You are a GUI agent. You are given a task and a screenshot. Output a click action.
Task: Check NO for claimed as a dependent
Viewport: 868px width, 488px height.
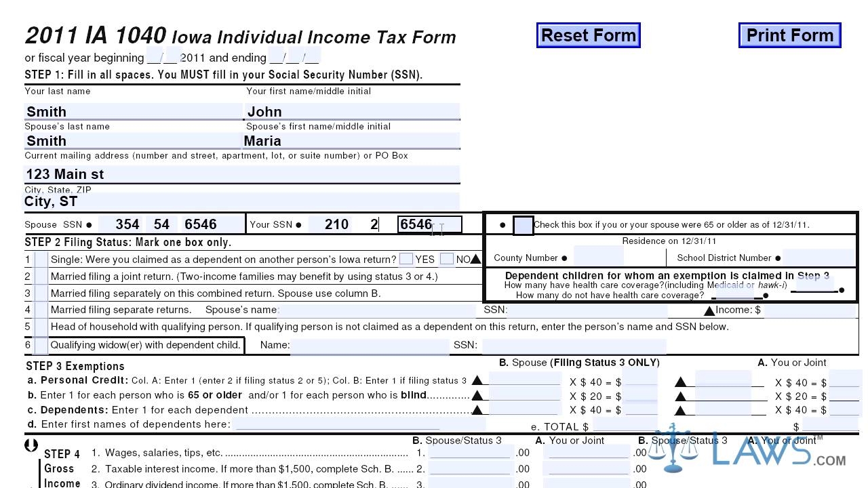[x=446, y=258]
